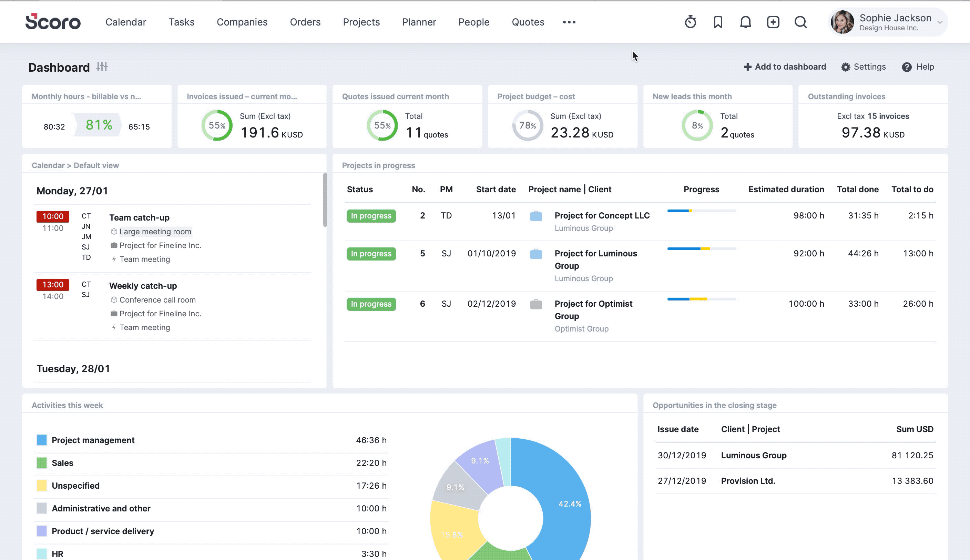Click progress bar of Project for Concept LLC
Screen dimensions: 970x560
[x=702, y=211]
